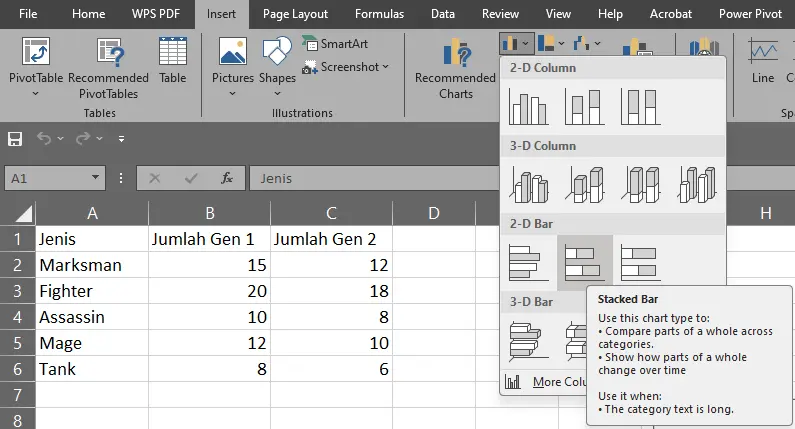Expand the Name Box dropdown arrow
This screenshot has height=429, width=795.
95,177
